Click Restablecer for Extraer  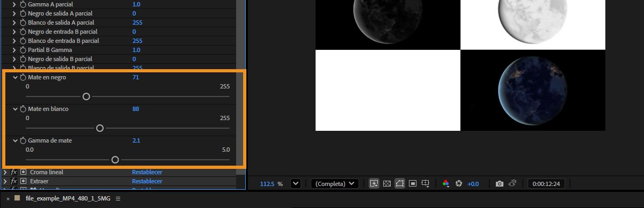click(147, 182)
